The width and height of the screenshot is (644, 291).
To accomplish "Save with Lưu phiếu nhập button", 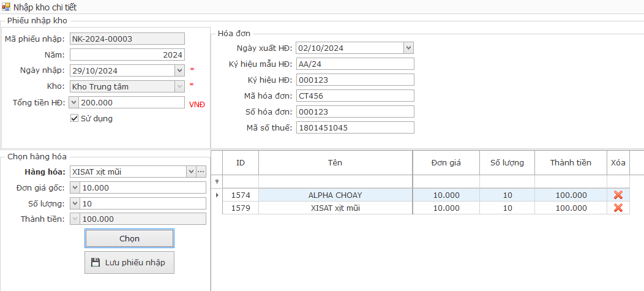I will coord(129,262).
